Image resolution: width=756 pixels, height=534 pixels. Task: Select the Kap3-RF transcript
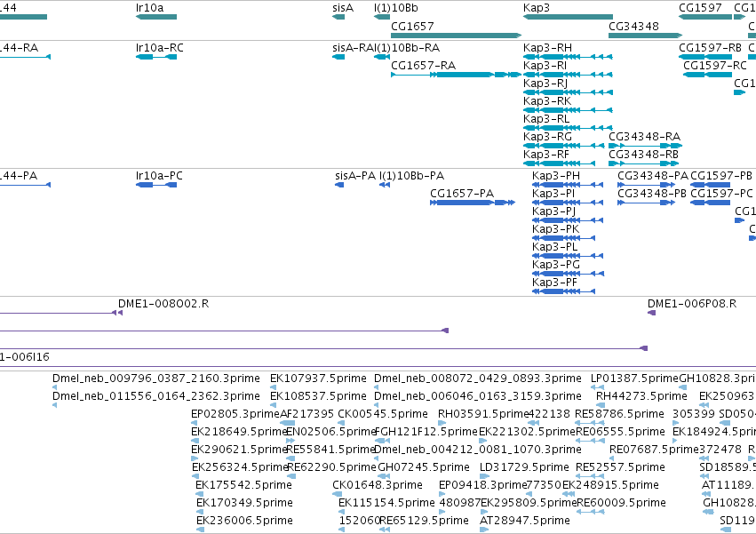tap(560, 163)
